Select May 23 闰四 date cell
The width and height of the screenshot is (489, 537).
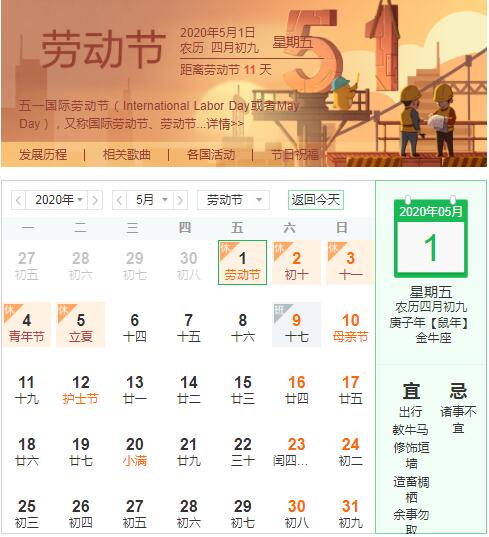(x=297, y=449)
